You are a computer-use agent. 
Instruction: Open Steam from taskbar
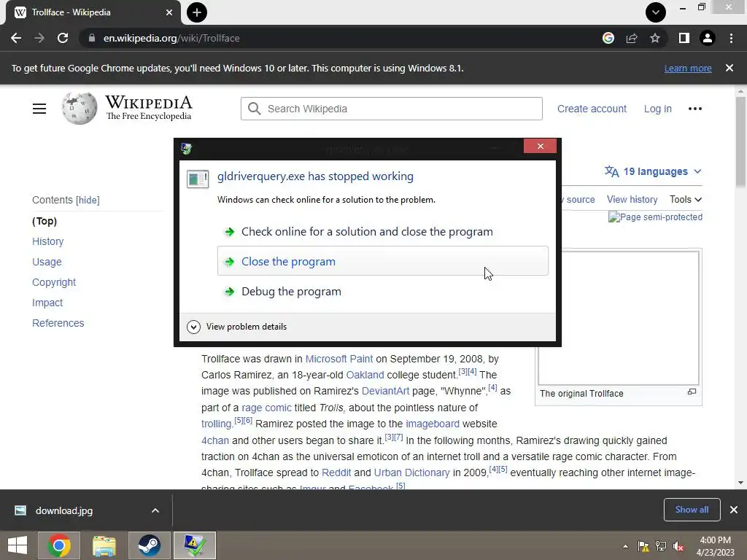point(149,545)
